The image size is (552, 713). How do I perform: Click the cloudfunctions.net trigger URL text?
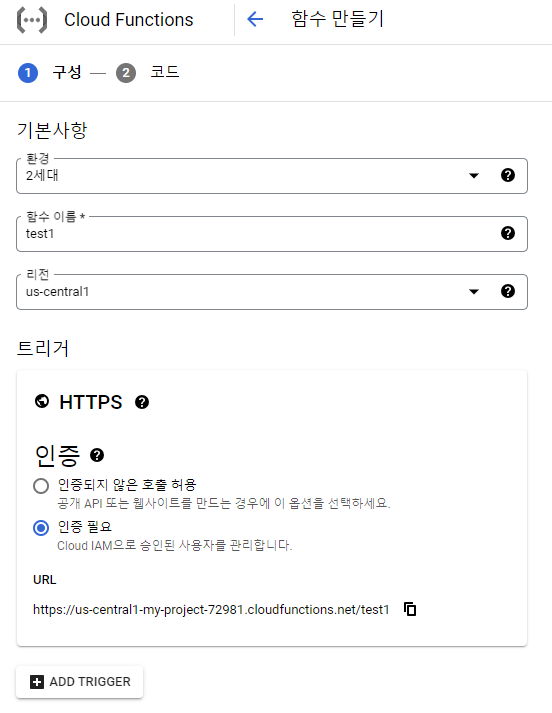point(211,609)
